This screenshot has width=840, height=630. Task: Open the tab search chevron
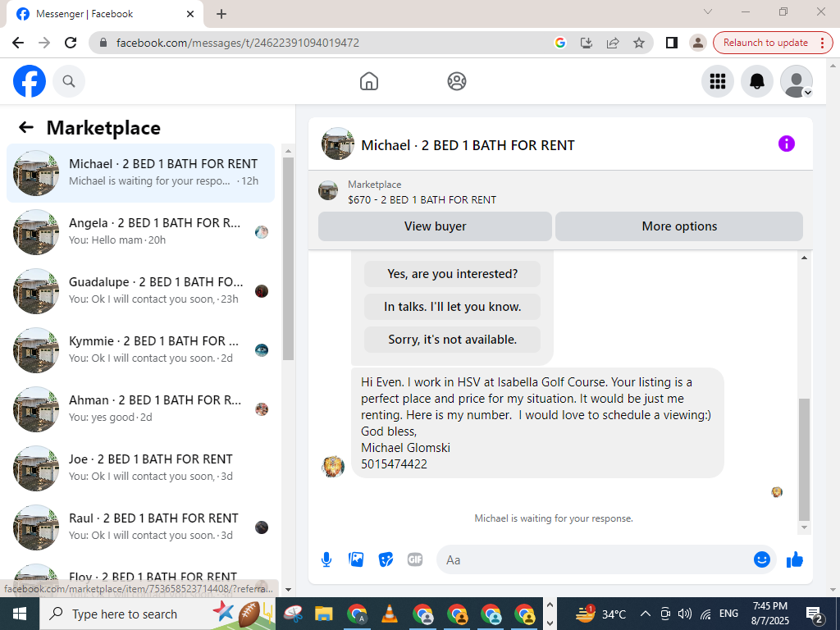[x=708, y=11]
